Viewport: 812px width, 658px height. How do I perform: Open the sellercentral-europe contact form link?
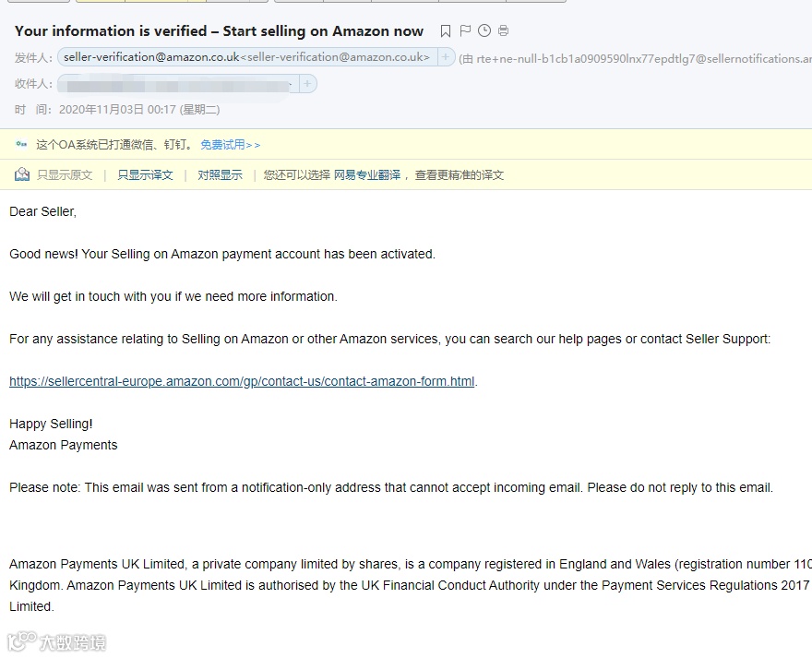coord(242,381)
